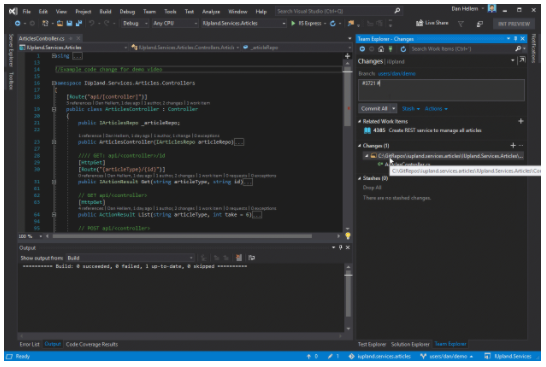Click the Save All toolbar icon
This screenshot has height=367, width=546.
coord(79,23)
